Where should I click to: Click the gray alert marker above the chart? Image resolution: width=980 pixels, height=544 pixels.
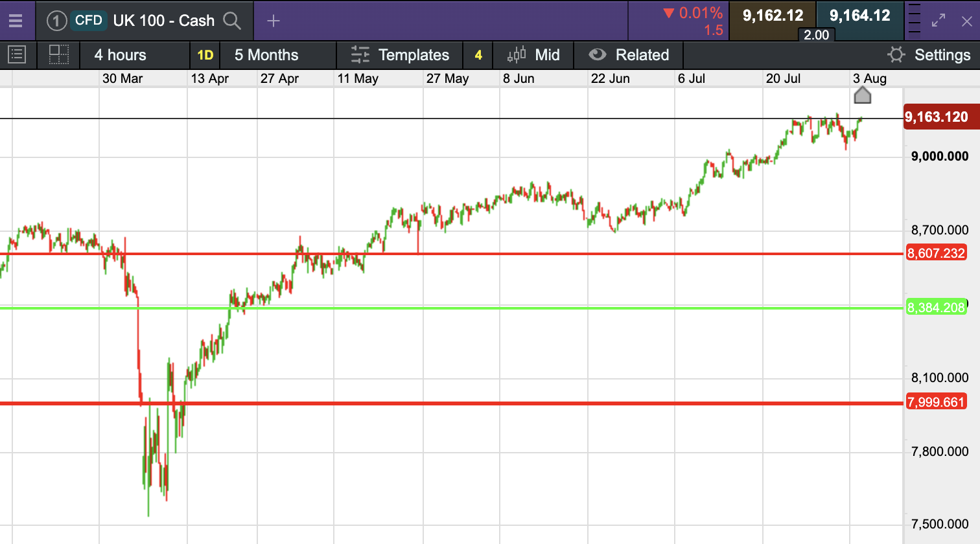pyautogui.click(x=862, y=96)
